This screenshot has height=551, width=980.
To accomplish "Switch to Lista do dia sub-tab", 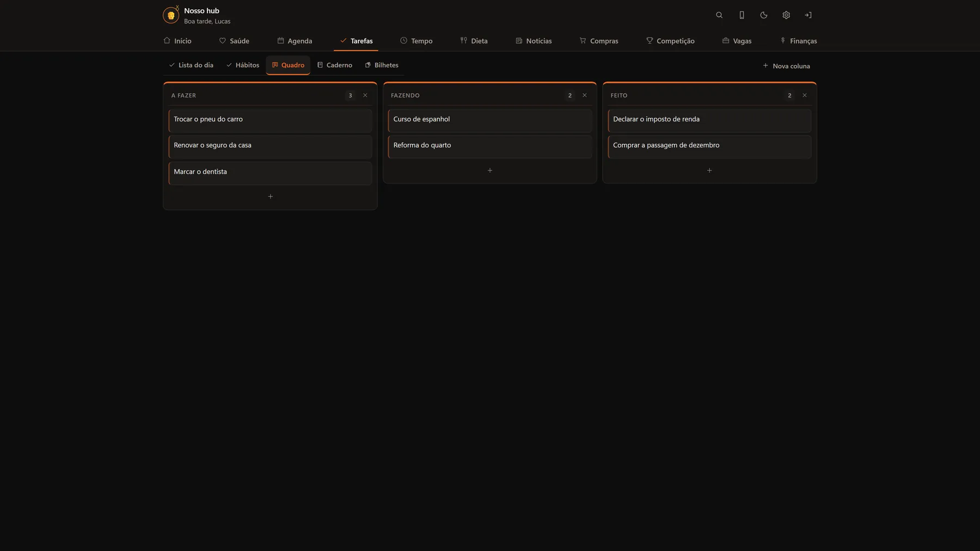I will 191,65.
